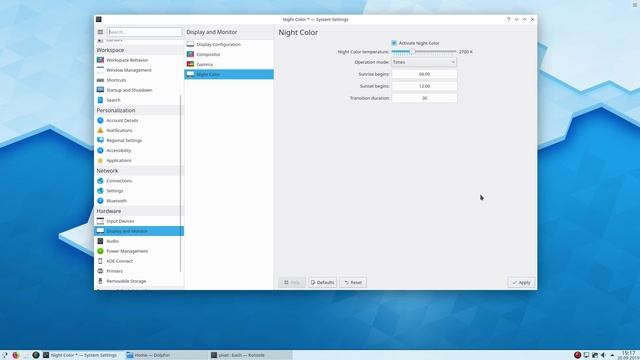The width and height of the screenshot is (640, 360).
Task: Click the taskbar clock
Action: tap(628, 355)
